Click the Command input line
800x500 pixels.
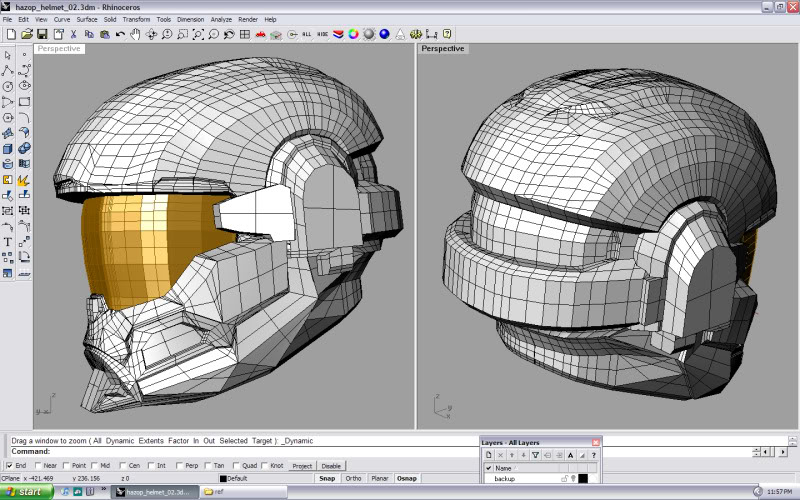[245, 452]
